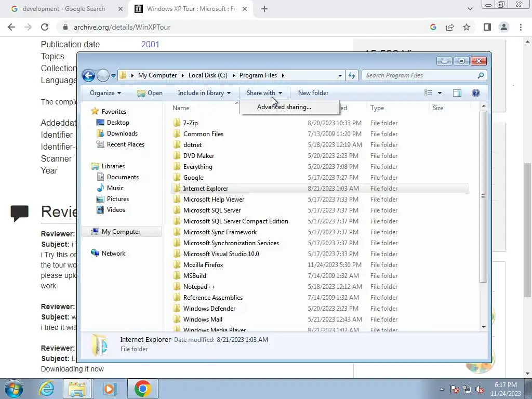Click 2001 publication date link

click(150, 45)
